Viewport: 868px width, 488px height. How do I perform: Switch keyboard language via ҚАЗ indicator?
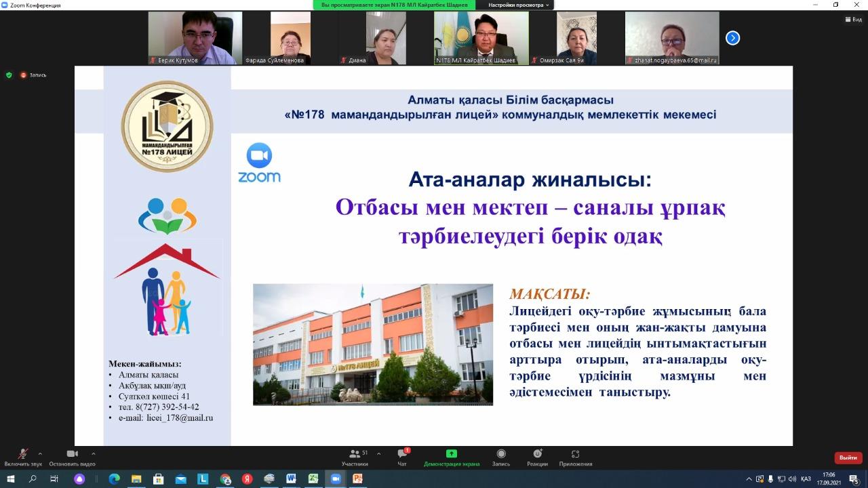coord(806,479)
